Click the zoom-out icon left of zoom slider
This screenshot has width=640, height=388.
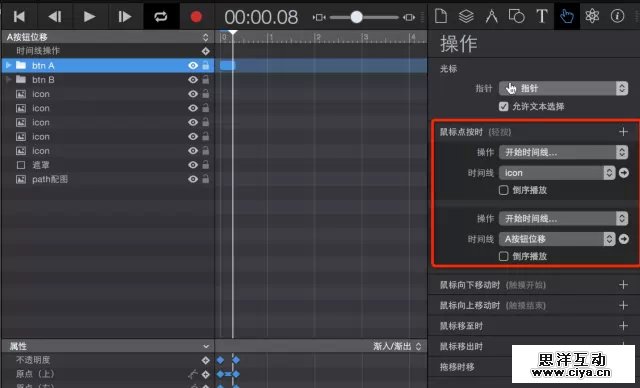(319, 17)
